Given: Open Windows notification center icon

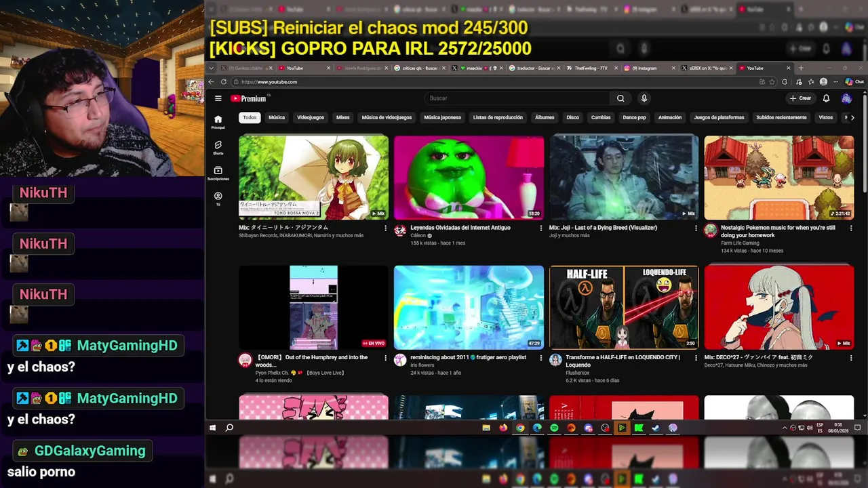Looking at the screenshot, I should point(857,428).
